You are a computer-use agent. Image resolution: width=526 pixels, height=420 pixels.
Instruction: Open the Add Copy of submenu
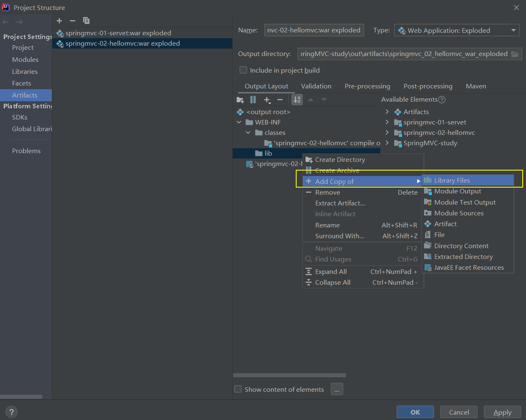tap(363, 181)
